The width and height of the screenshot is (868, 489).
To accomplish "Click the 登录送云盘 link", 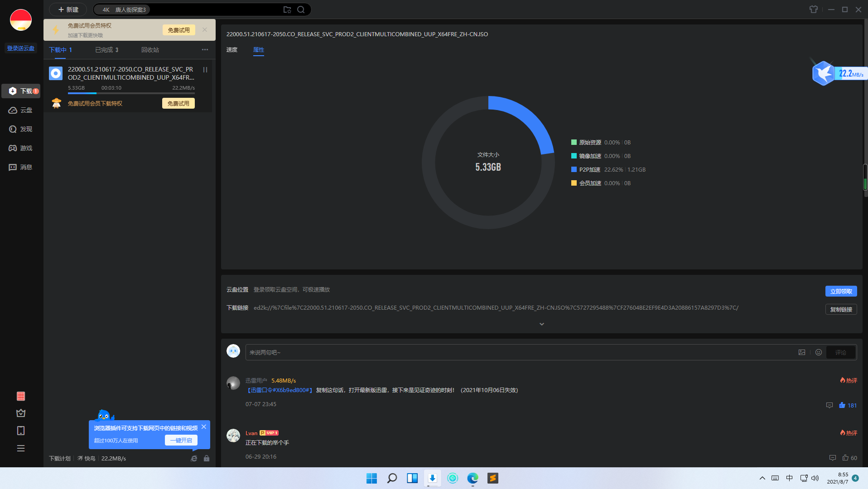I will (21, 48).
